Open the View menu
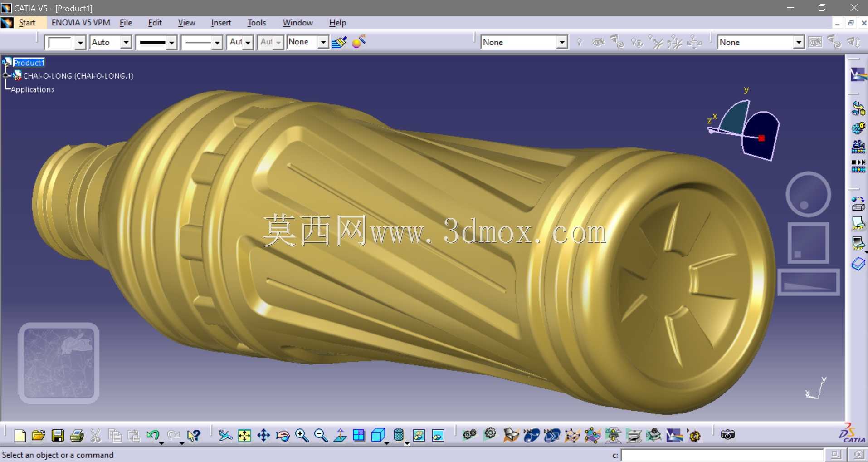The height and width of the screenshot is (462, 868). [186, 23]
